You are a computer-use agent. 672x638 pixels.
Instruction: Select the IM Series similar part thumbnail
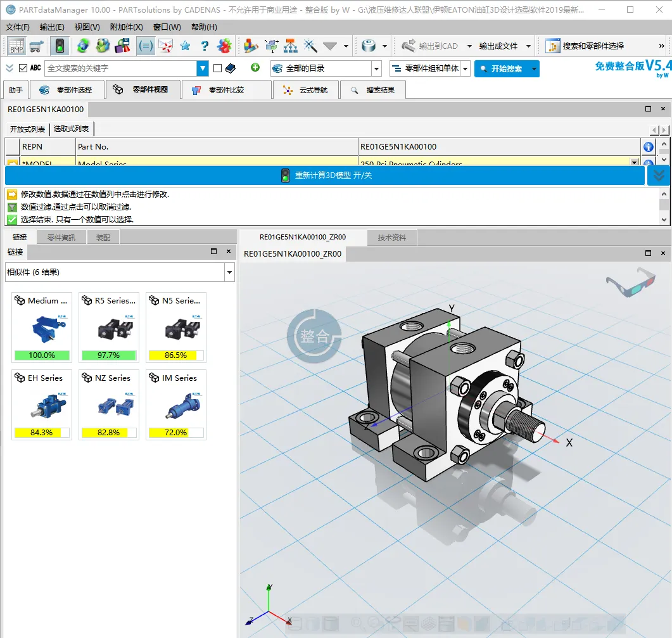[x=176, y=405]
